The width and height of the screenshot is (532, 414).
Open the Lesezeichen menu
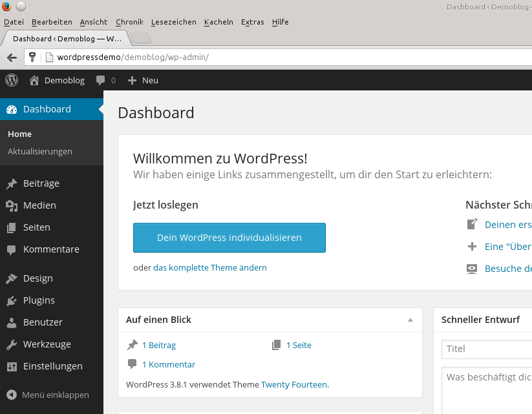coord(174,22)
